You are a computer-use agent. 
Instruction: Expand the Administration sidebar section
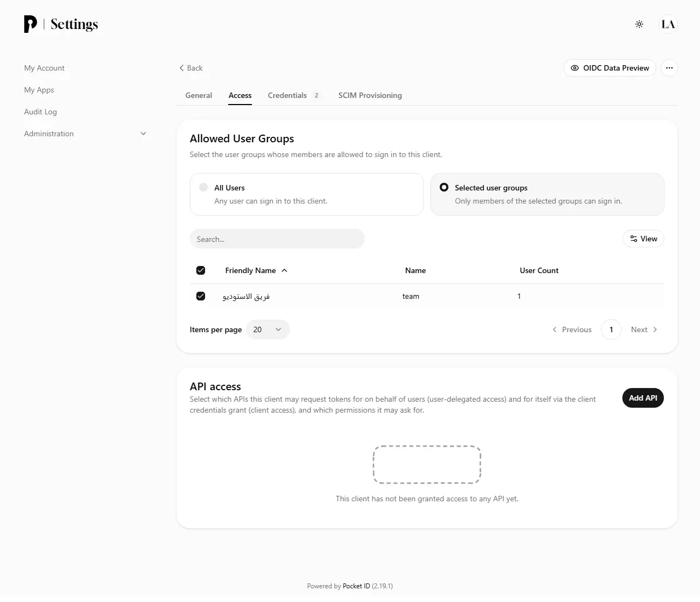(x=85, y=134)
